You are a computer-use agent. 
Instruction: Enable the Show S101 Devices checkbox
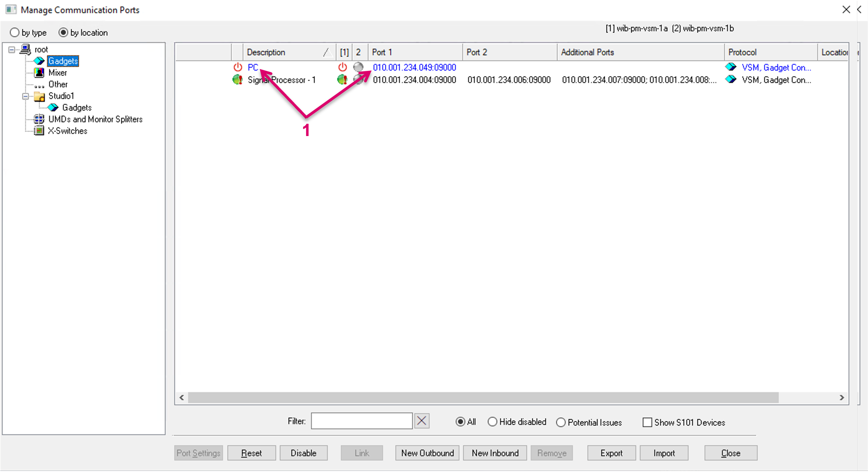647,422
